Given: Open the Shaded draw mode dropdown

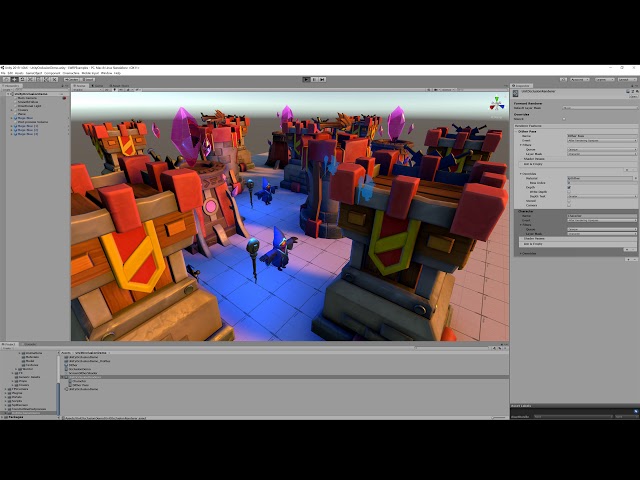Looking at the screenshot, I should tap(87, 90).
